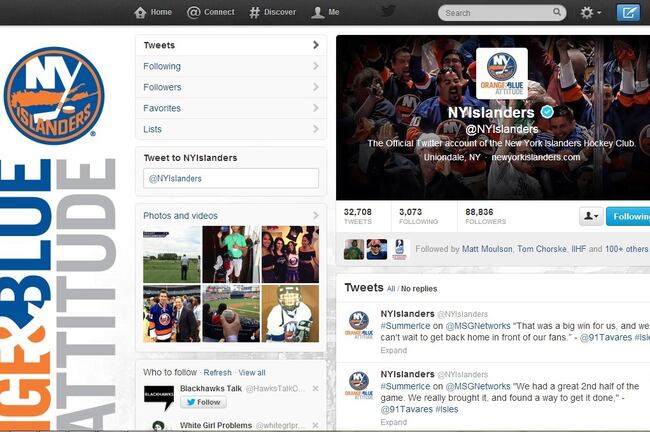Viewport: 650px width, 432px height.
Task: Select the Tweets sidebar item
Action: (x=231, y=45)
